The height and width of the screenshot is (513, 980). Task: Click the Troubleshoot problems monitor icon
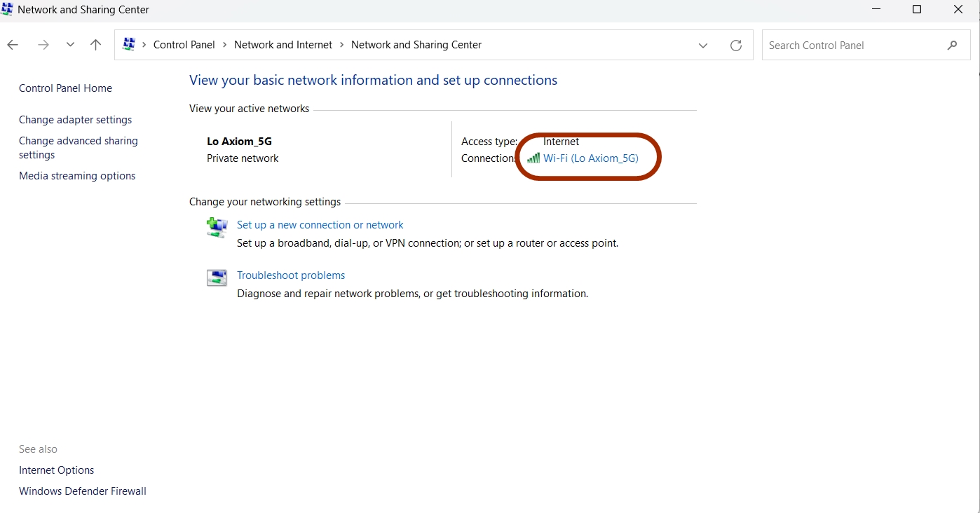(x=217, y=278)
